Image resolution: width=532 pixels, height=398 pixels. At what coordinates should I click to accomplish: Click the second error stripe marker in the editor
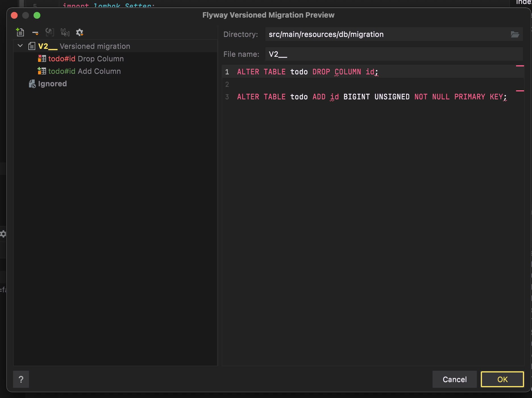pyautogui.click(x=520, y=91)
